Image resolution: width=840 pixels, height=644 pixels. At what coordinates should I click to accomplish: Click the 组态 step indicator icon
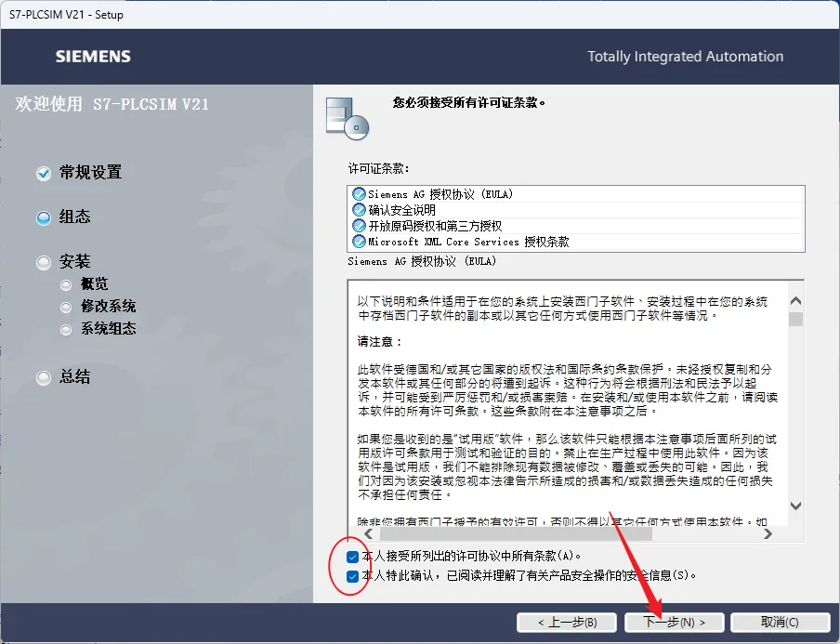[44, 218]
